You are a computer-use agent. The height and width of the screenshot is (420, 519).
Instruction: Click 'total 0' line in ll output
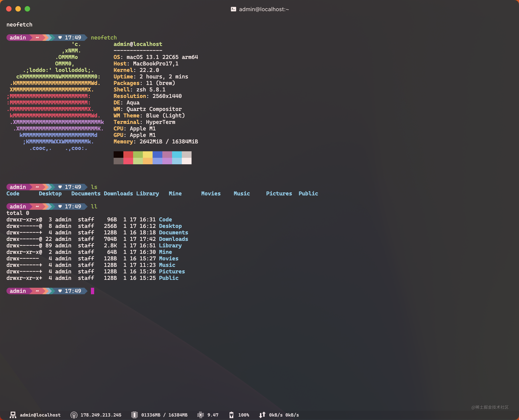[18, 213]
